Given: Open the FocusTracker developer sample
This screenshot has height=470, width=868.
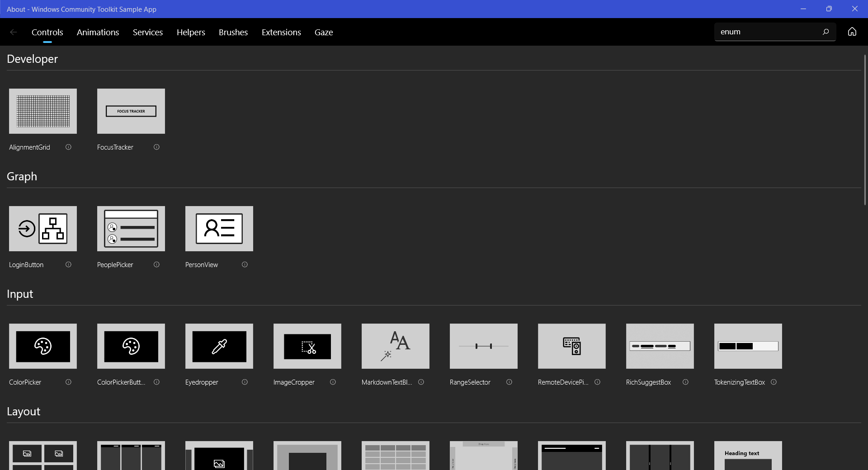Looking at the screenshot, I should 131,111.
